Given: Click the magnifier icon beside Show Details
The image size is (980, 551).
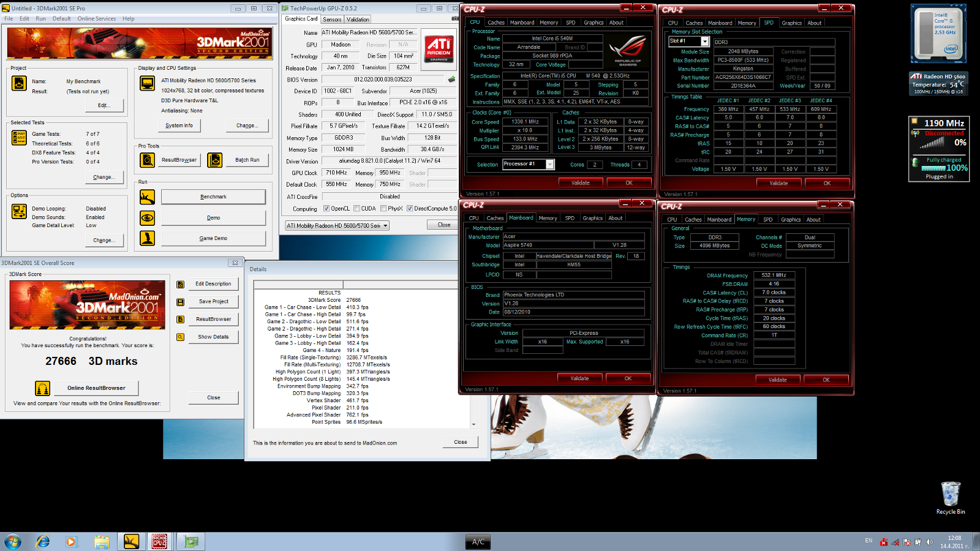Looking at the screenshot, I should (181, 337).
